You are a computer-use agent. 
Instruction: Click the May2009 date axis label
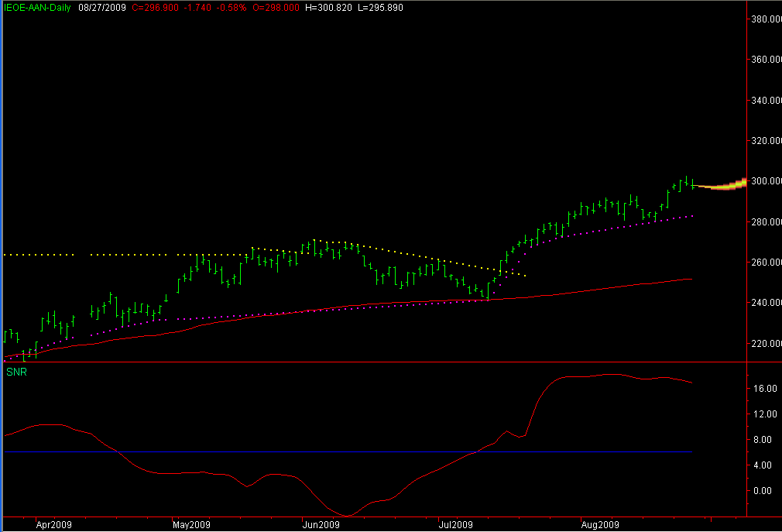pyautogui.click(x=190, y=524)
